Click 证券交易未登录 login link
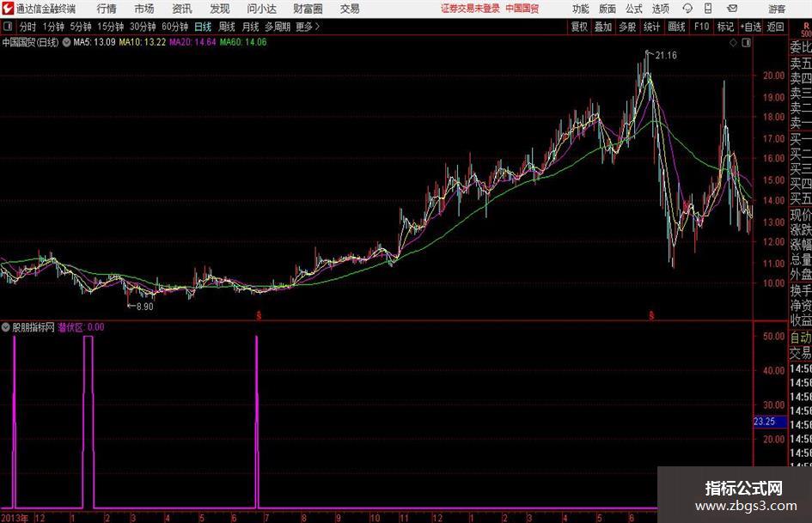 470,9
